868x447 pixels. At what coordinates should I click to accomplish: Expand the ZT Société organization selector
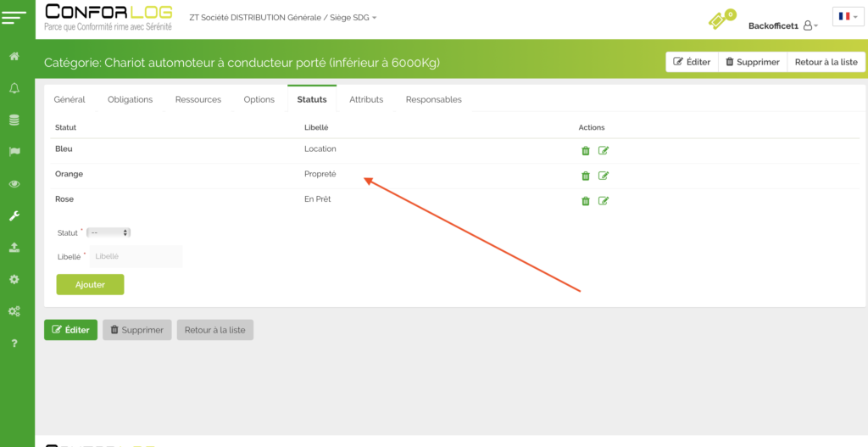tap(284, 18)
